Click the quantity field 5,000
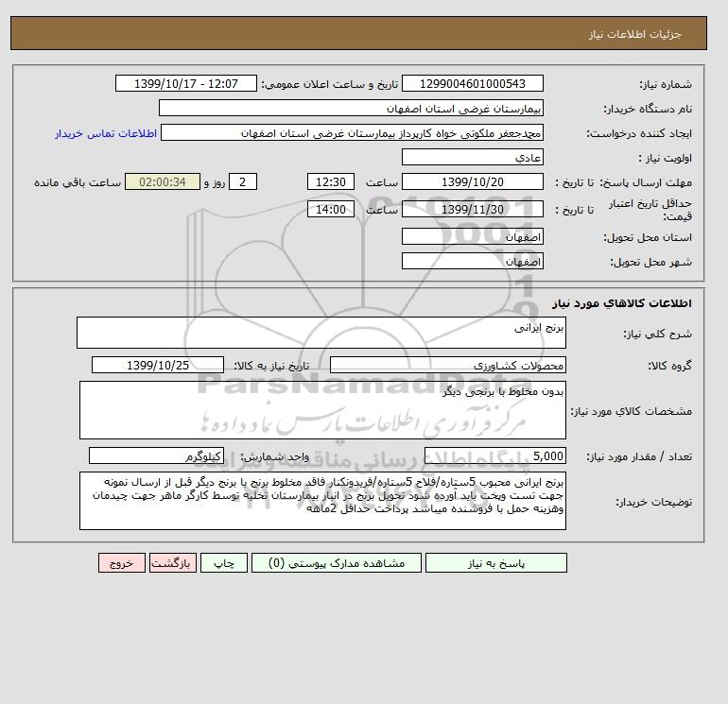The width and height of the screenshot is (728, 704). point(494,456)
